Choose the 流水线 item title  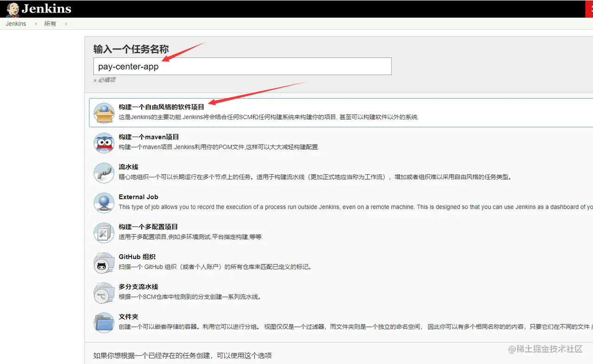128,167
